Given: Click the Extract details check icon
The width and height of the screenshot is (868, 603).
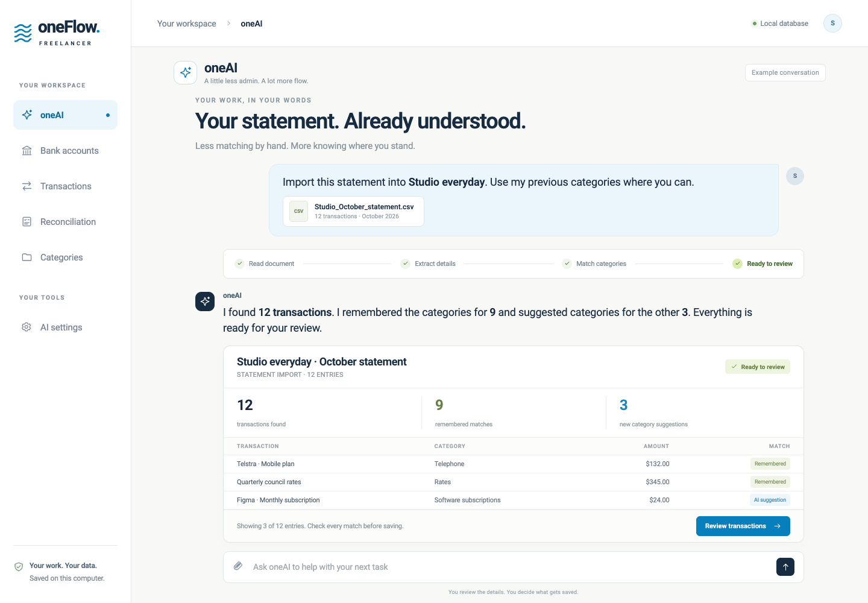Looking at the screenshot, I should click(x=406, y=264).
